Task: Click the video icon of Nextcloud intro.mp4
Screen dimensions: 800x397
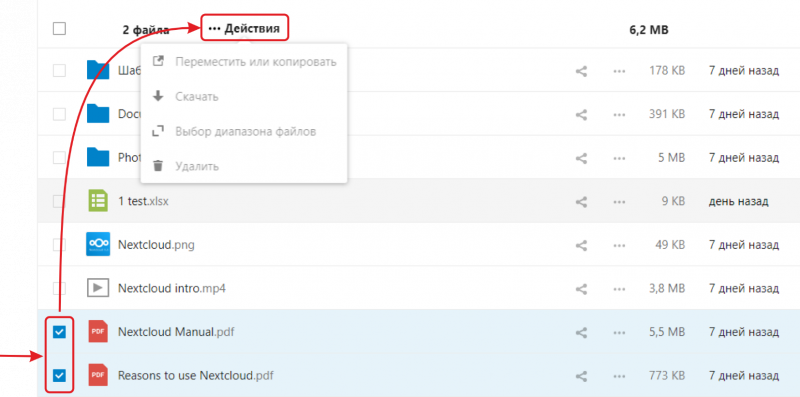Action: click(x=97, y=288)
